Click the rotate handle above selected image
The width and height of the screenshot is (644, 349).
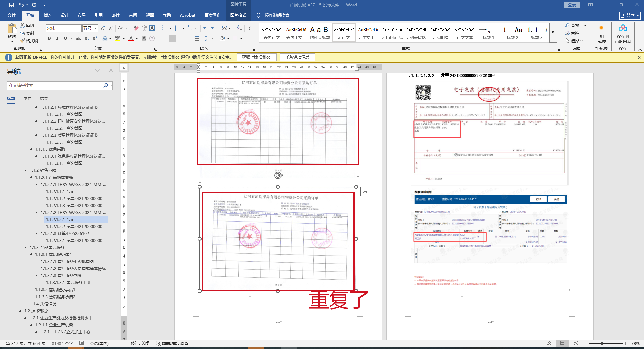click(x=278, y=175)
